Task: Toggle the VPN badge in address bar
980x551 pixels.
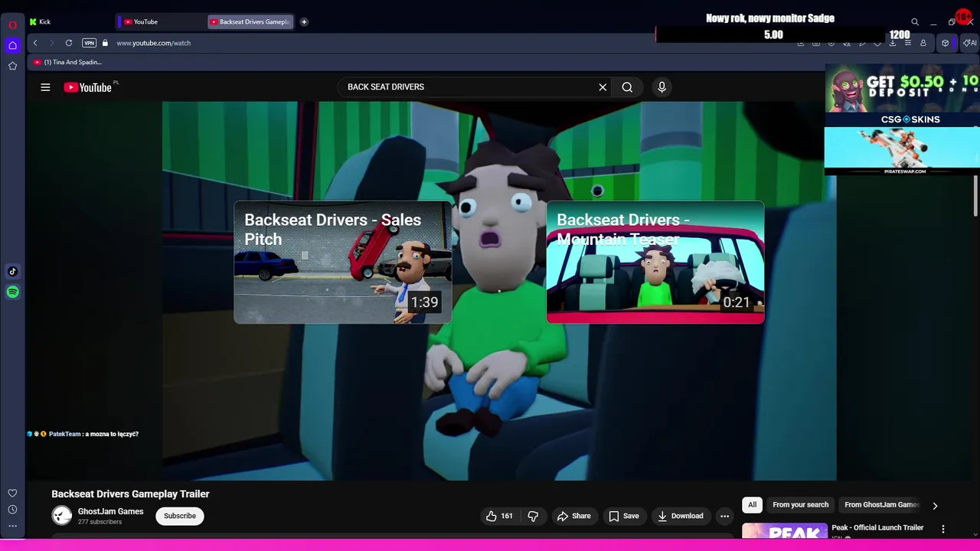Action: [89, 43]
